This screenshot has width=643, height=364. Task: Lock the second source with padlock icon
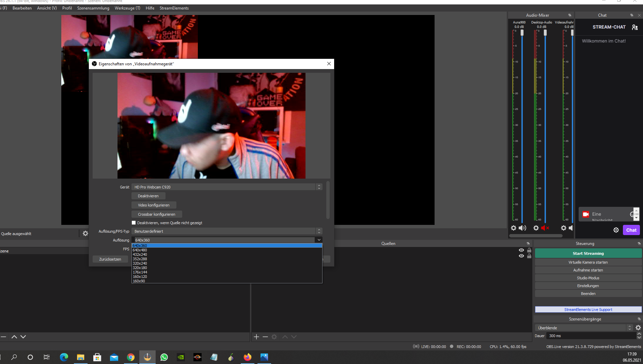pos(529,256)
